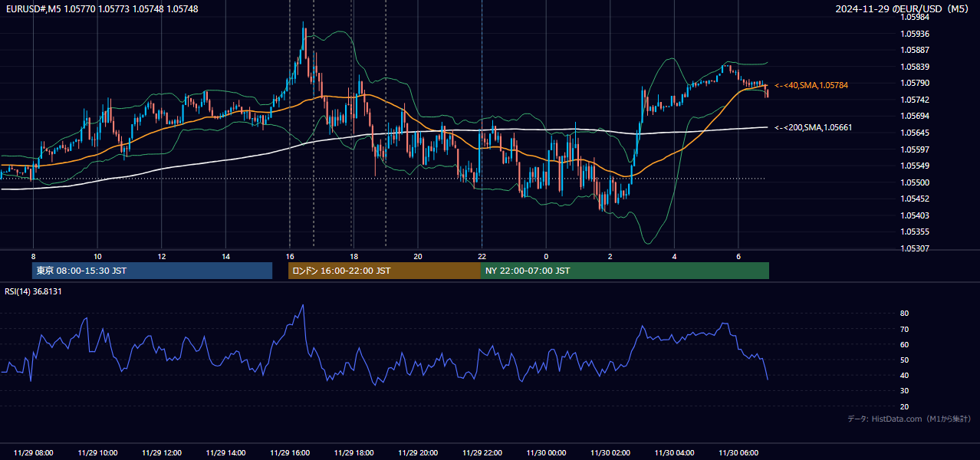The width and height of the screenshot is (980, 460).
Task: Click RSI scale value 40
Action: pyautogui.click(x=904, y=375)
